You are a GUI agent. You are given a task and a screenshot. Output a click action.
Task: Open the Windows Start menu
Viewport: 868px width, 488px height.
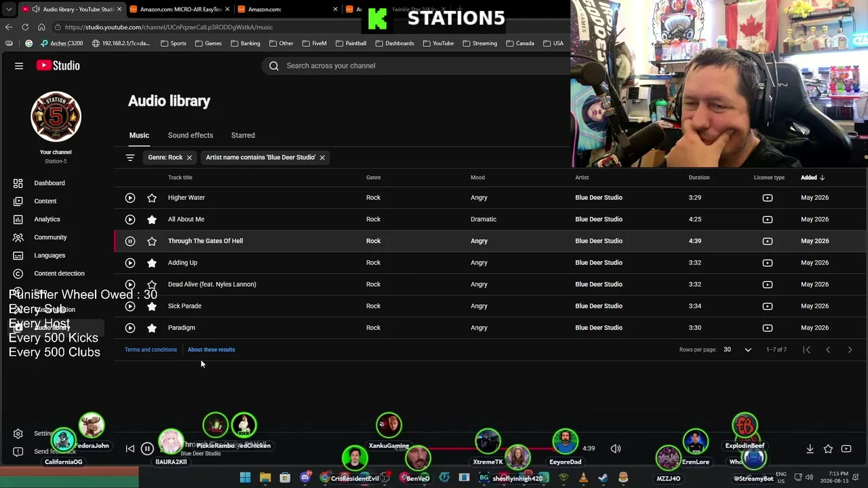245,478
